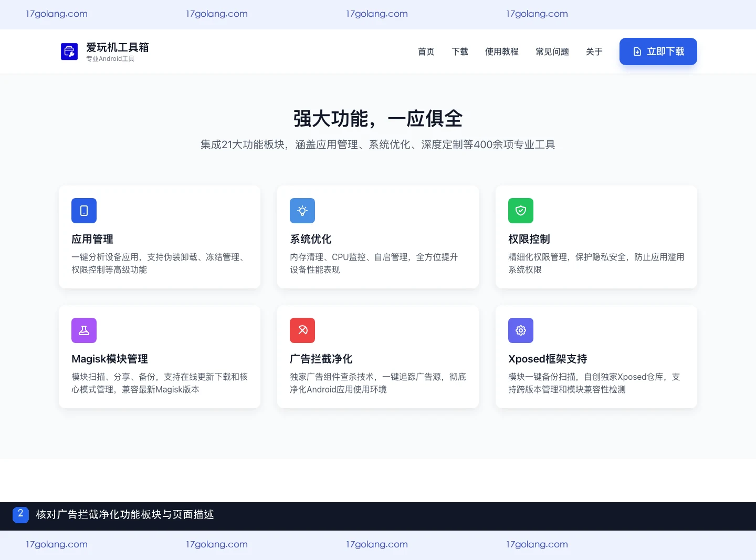Select the Magisk模块管理 card title
The image size is (756, 560).
coord(110,359)
